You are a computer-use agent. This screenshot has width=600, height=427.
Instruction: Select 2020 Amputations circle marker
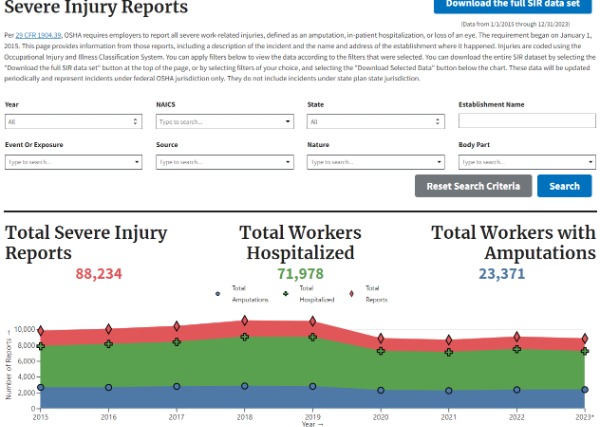(x=381, y=390)
